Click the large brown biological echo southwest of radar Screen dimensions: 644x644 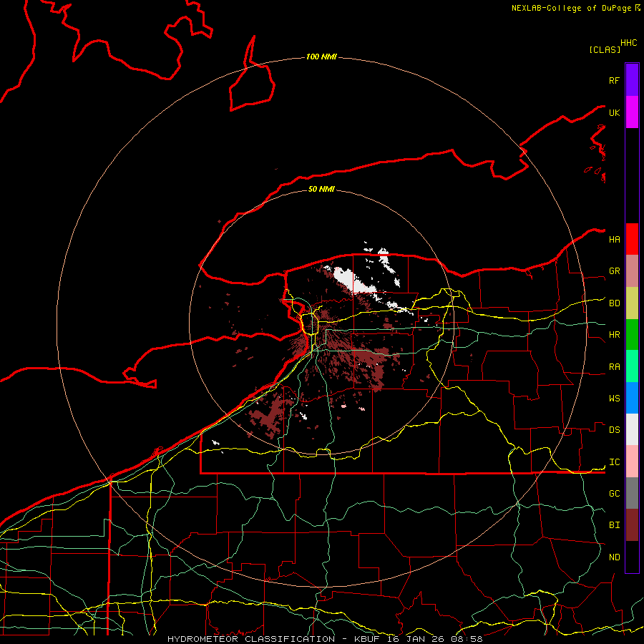(271, 415)
